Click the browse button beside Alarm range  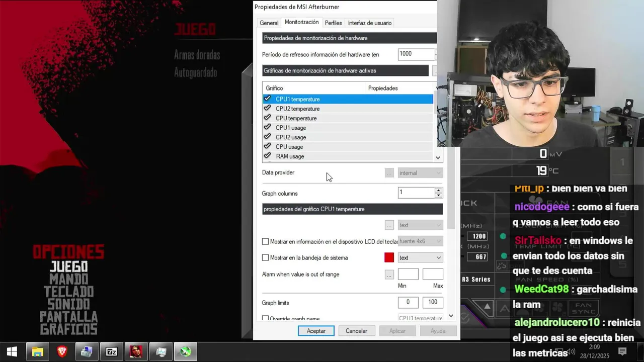tap(389, 275)
